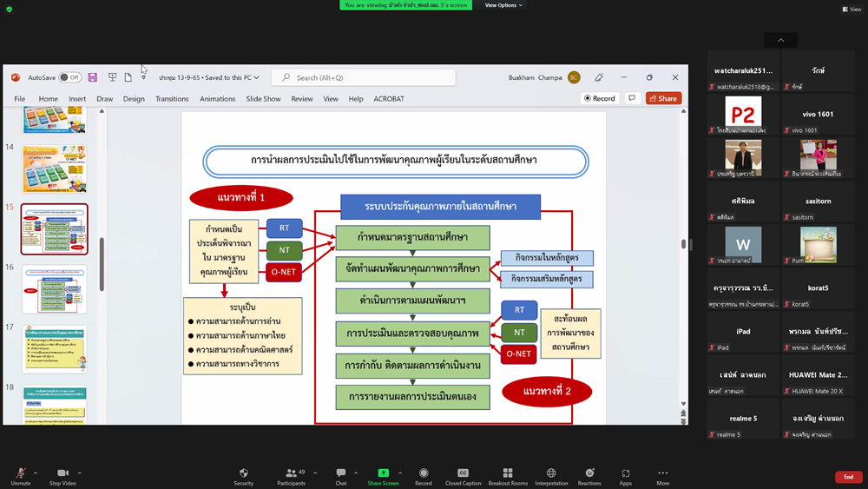Select slide 15 thumbnail

tap(54, 229)
